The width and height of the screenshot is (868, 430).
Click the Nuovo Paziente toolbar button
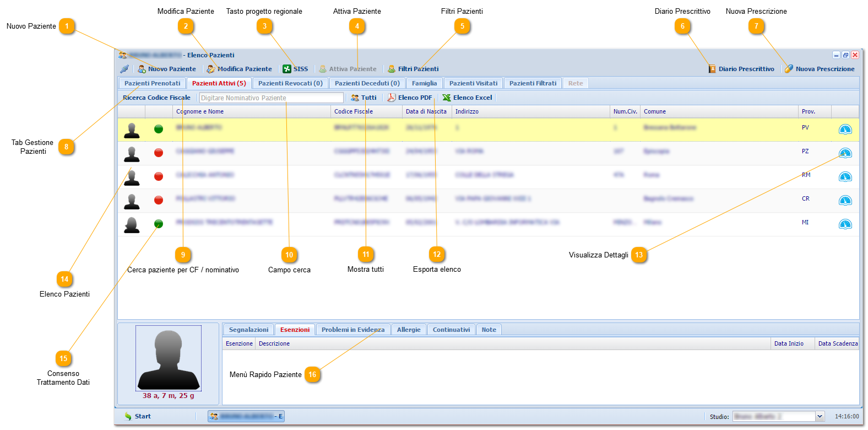click(x=167, y=69)
